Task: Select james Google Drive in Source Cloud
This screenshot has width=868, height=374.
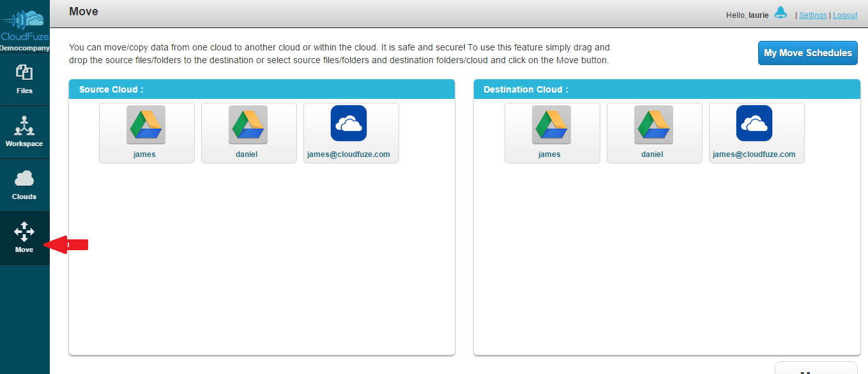Action: click(147, 133)
